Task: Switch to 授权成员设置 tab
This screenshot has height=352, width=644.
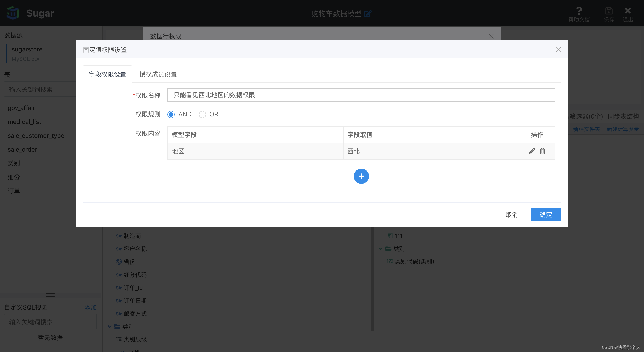Action: (158, 74)
